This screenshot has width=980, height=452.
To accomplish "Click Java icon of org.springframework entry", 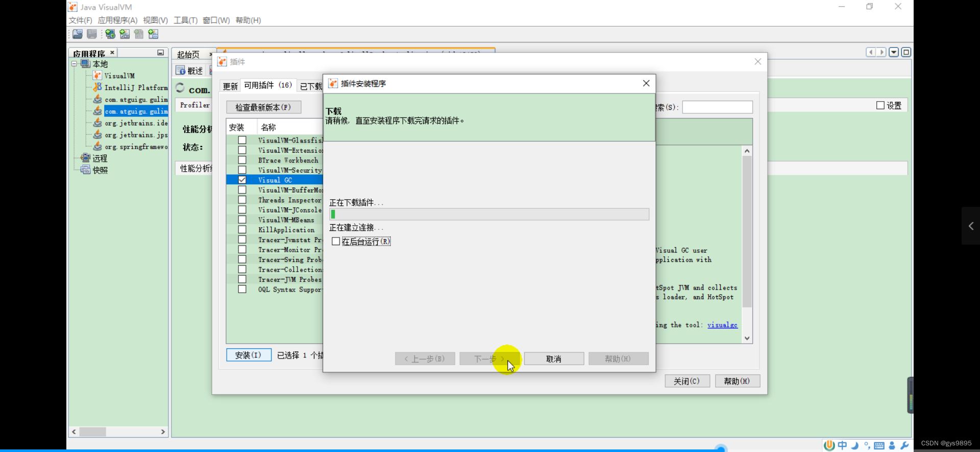I will click(97, 146).
